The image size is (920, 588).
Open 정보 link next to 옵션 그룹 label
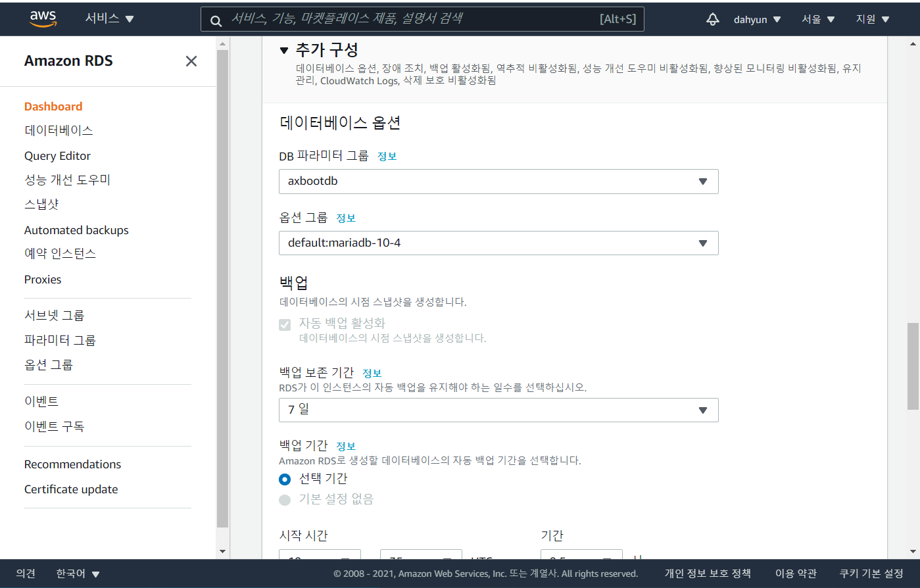[x=346, y=218]
